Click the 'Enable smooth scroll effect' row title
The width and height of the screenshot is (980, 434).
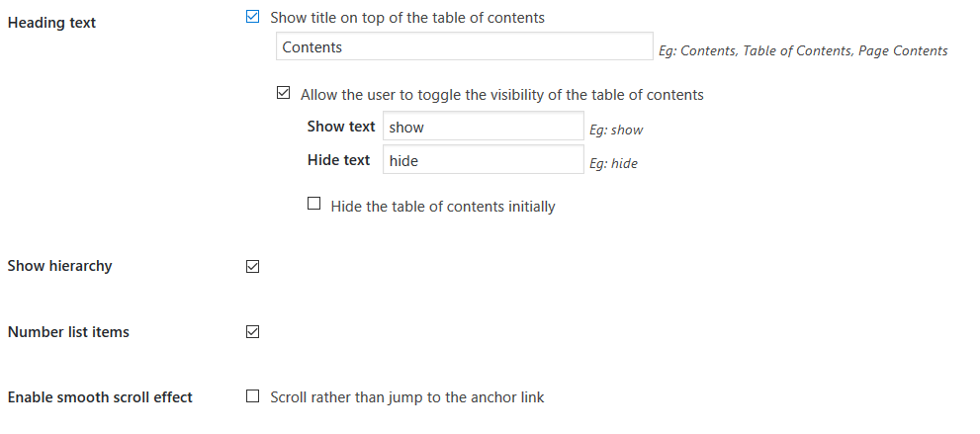(x=100, y=397)
